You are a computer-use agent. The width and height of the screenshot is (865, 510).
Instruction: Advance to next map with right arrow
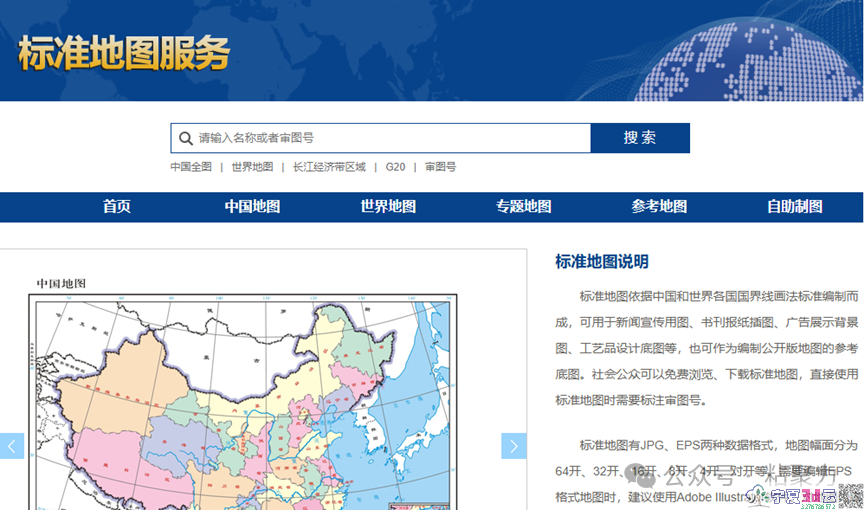point(514,446)
